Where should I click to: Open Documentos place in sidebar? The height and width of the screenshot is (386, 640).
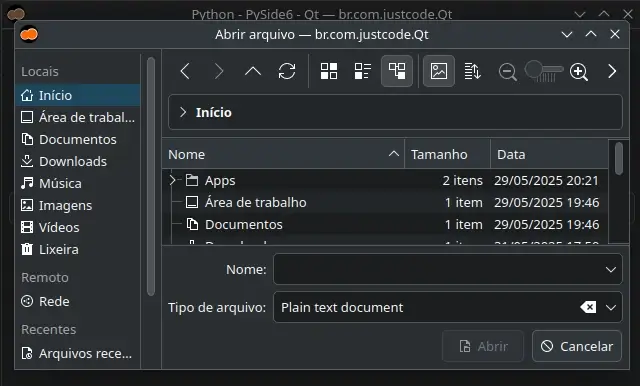coord(78,140)
